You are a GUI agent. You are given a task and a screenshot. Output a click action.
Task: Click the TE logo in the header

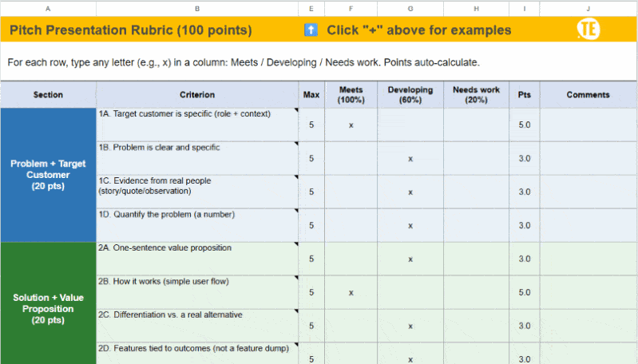coord(588,30)
